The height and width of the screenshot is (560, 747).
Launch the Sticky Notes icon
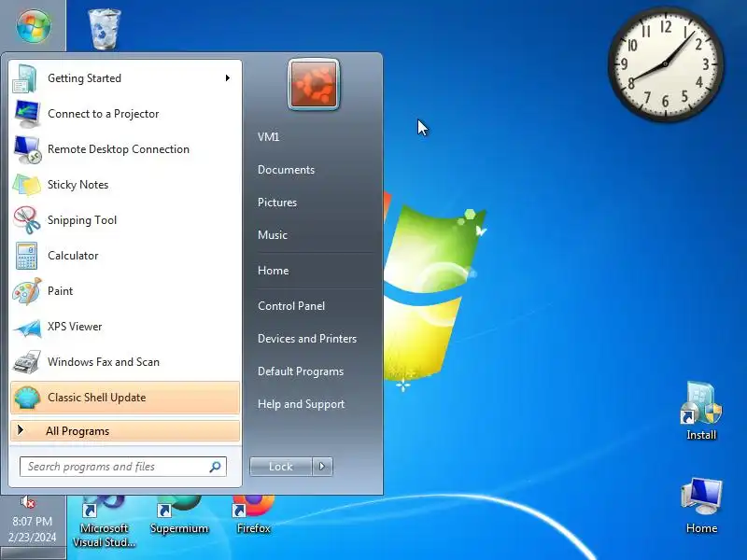click(x=27, y=185)
